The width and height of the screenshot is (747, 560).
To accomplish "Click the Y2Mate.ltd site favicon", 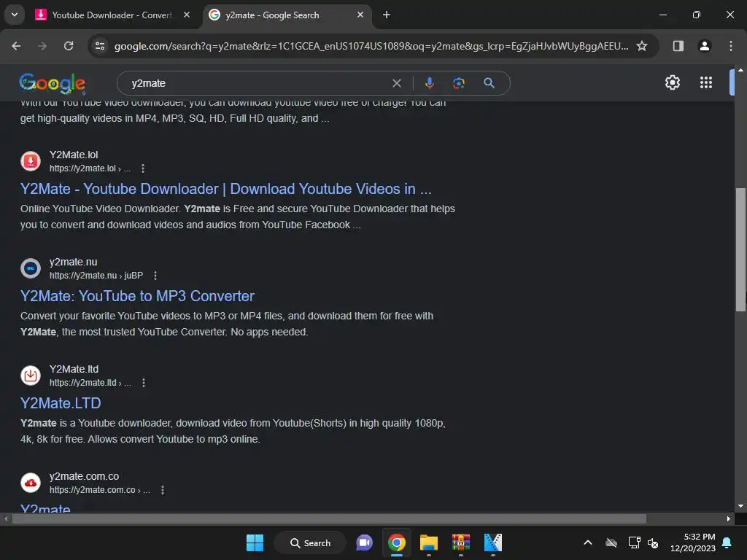I will click(31, 376).
